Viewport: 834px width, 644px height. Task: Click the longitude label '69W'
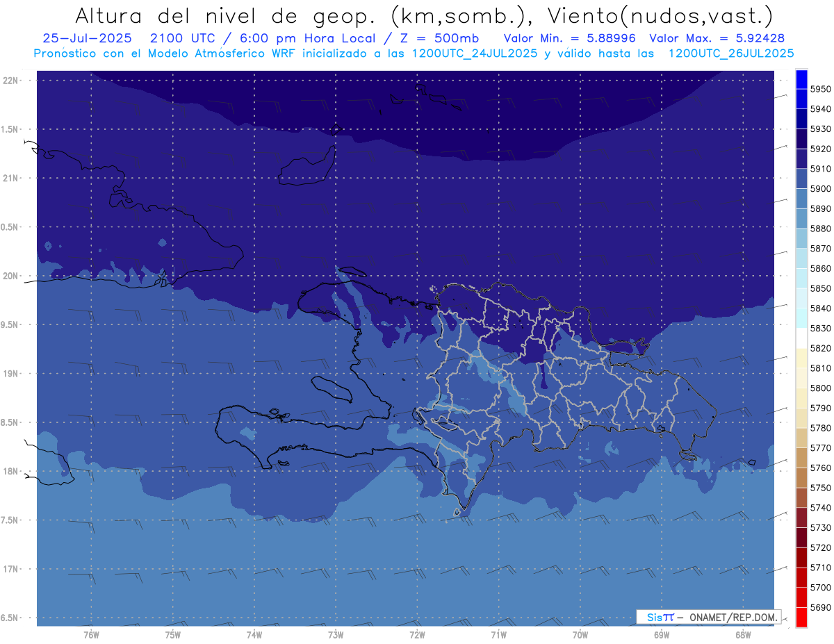662,634
